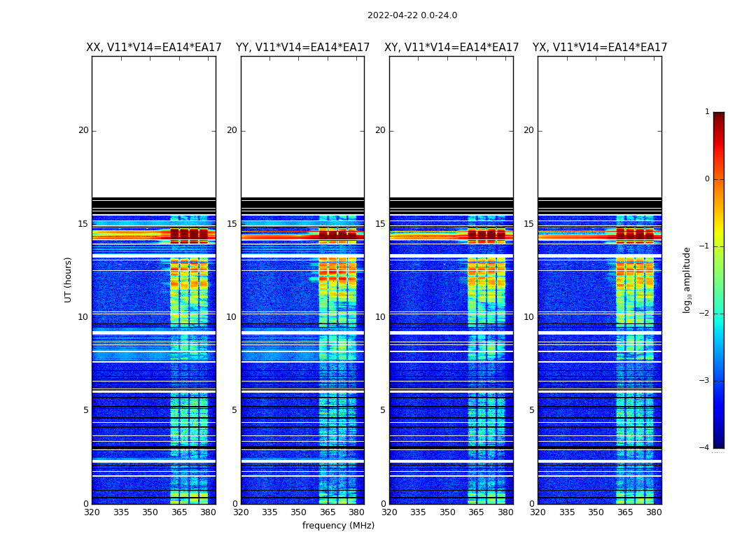Viewport: 735px width, 560px height.
Task: Click the YX, V11*V14=EA14*EA17 panel title
Action: click(599, 48)
